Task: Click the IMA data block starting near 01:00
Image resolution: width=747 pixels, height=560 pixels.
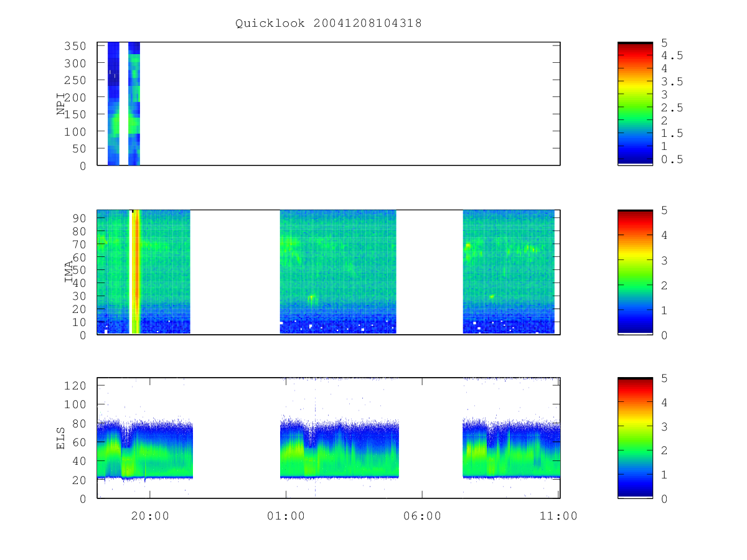Action: [338, 272]
